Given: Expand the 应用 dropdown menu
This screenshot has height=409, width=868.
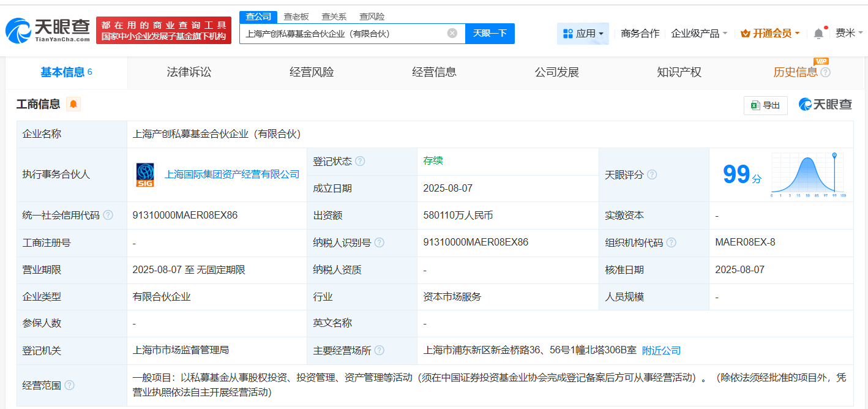Looking at the screenshot, I should pyautogui.click(x=583, y=34).
